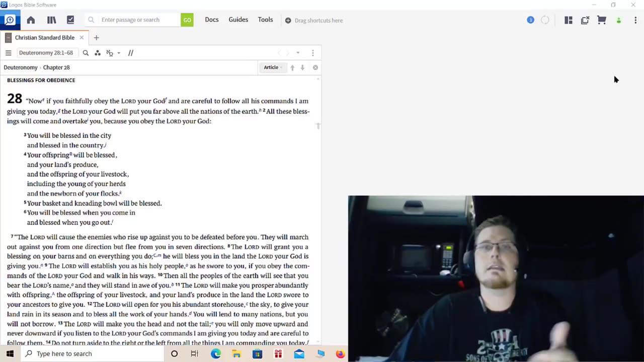Viewport: 644px width, 362px height.
Task: Open the Logos app menu logo
Action: 10,20
